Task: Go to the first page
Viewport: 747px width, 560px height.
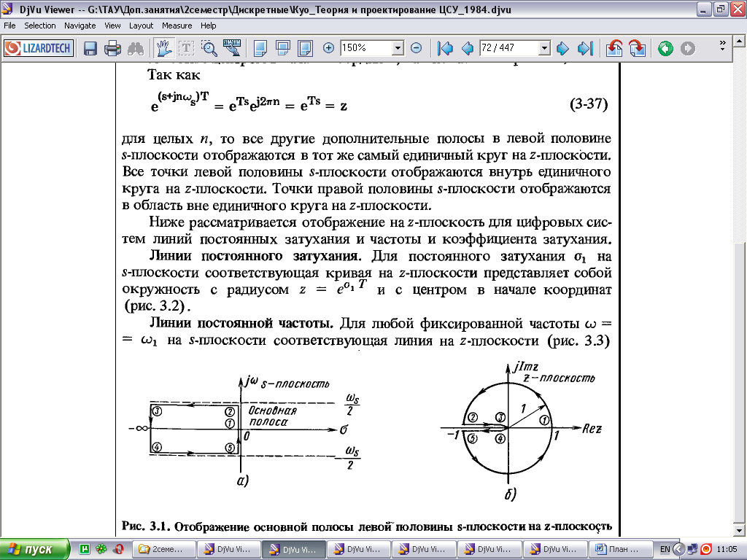Action: point(445,48)
